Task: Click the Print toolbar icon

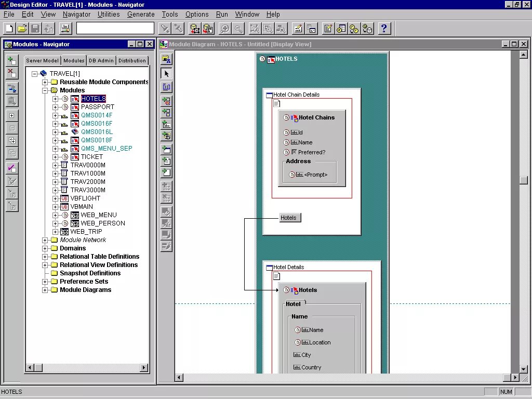Action: point(65,29)
